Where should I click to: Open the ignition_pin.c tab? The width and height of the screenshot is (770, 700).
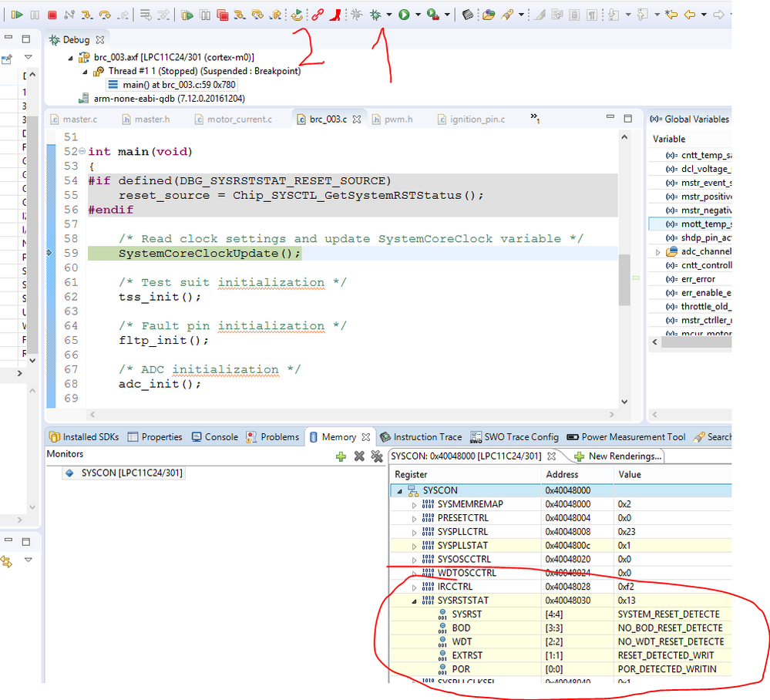point(472,119)
